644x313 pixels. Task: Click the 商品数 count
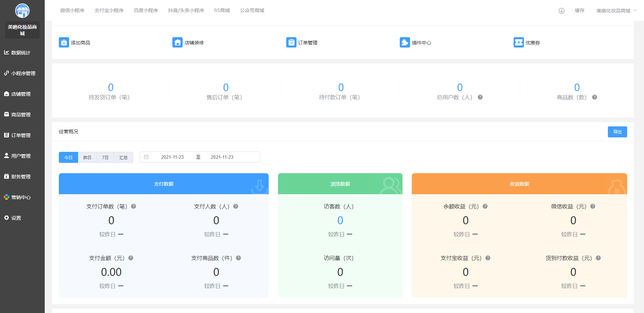[x=577, y=87]
